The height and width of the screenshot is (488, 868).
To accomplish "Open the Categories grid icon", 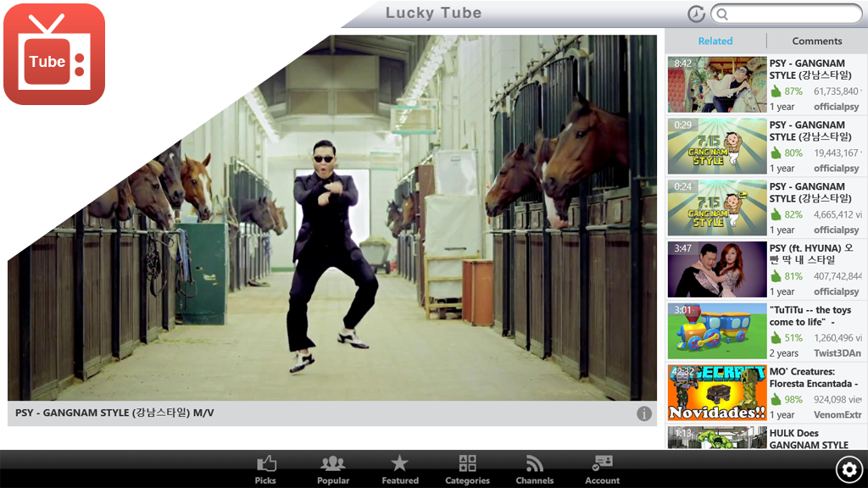I will pyautogui.click(x=467, y=463).
